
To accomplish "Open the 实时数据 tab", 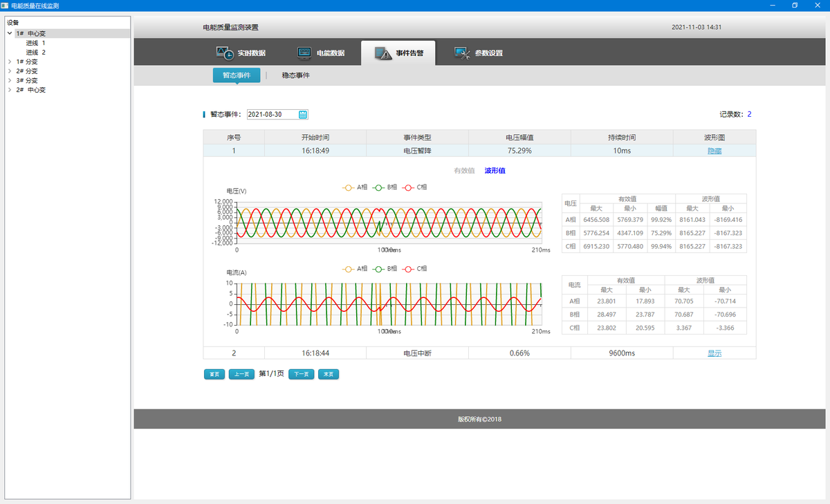I will click(241, 53).
